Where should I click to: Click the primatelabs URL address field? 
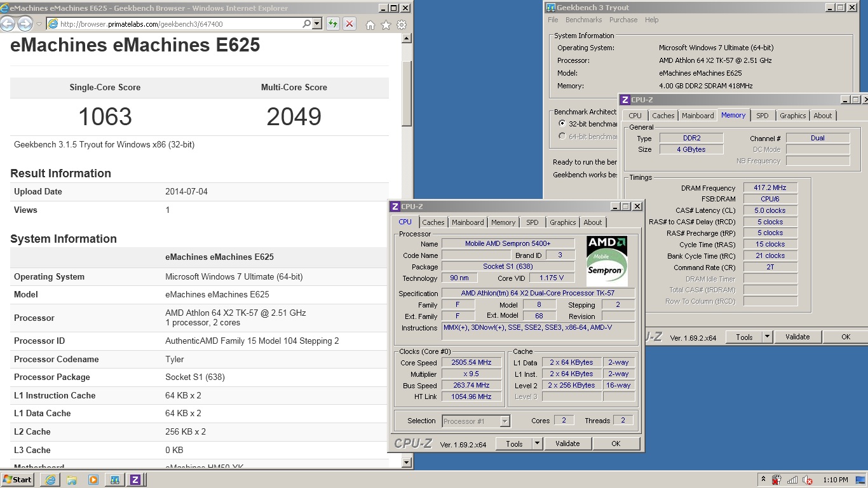pos(173,24)
